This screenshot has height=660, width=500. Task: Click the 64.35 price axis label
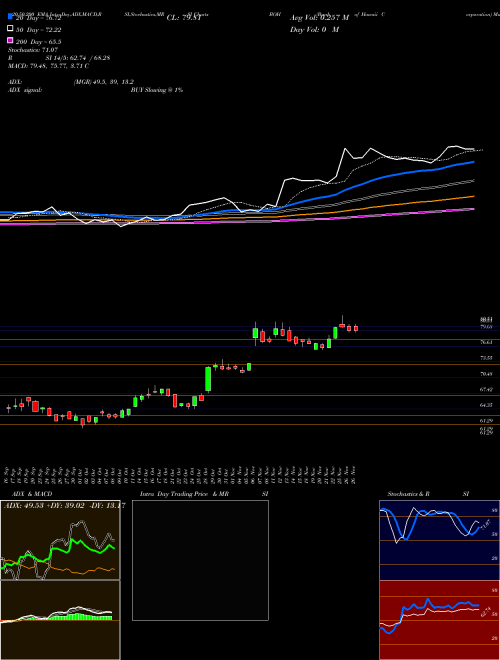click(487, 405)
